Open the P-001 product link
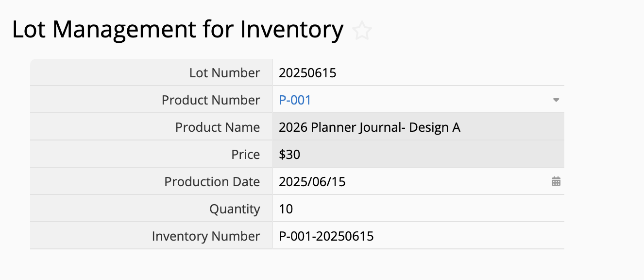Viewport: 644px width, 280px height. point(295,100)
